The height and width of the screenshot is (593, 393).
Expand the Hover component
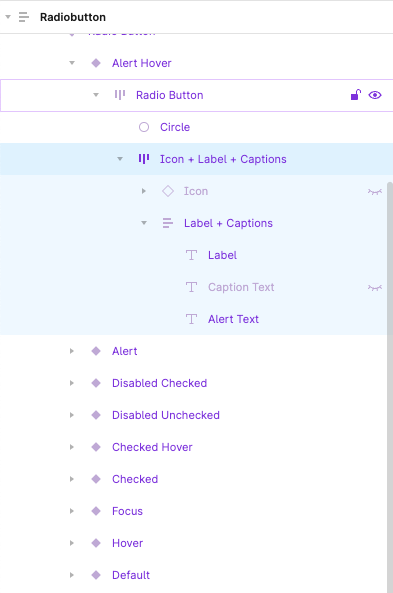pyautogui.click(x=72, y=543)
